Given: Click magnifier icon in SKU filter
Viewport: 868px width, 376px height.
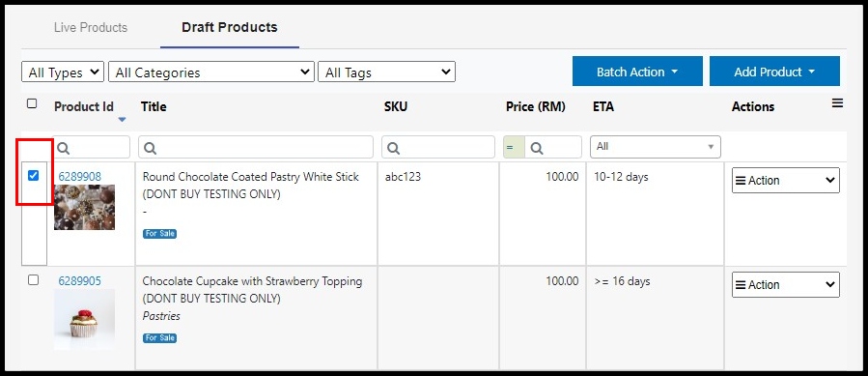Looking at the screenshot, I should [394, 148].
